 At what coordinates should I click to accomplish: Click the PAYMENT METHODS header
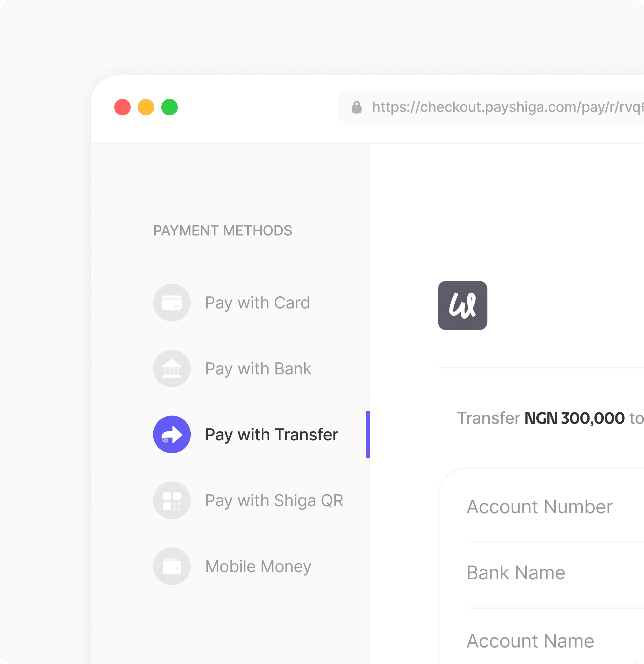coord(222,230)
